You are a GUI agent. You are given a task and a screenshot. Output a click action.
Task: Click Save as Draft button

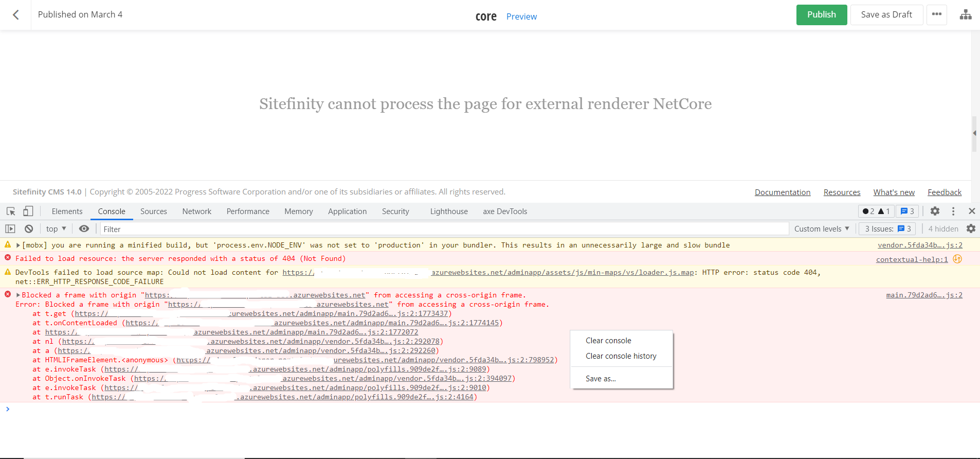[886, 15]
